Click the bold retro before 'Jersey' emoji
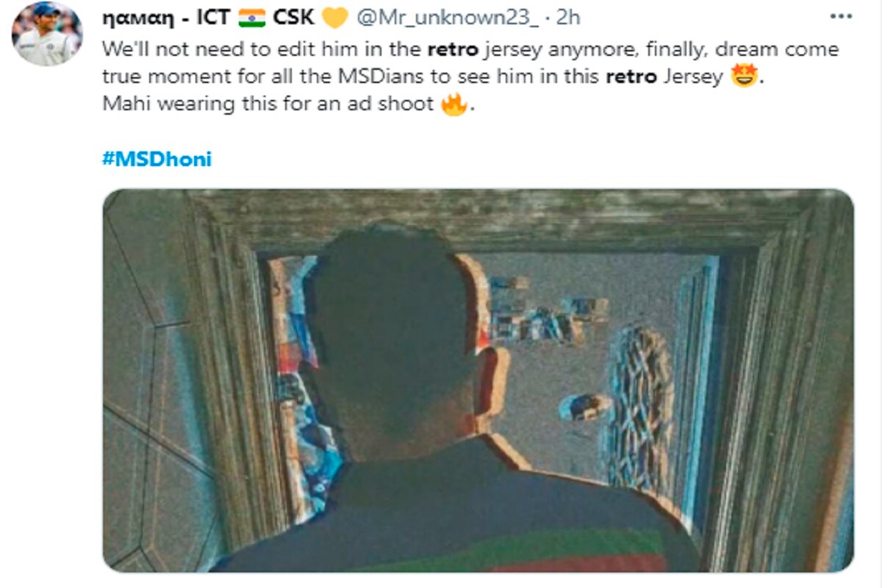Screen dimensions: 882x588 tap(631, 76)
